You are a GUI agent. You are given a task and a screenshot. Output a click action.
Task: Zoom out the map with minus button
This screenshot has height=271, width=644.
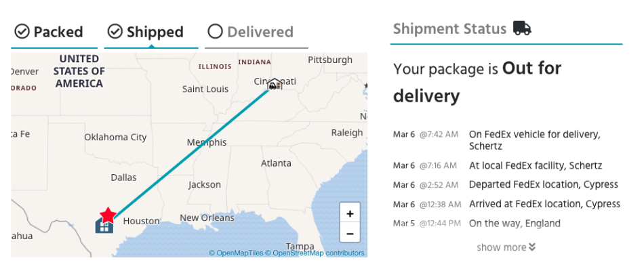350,233
